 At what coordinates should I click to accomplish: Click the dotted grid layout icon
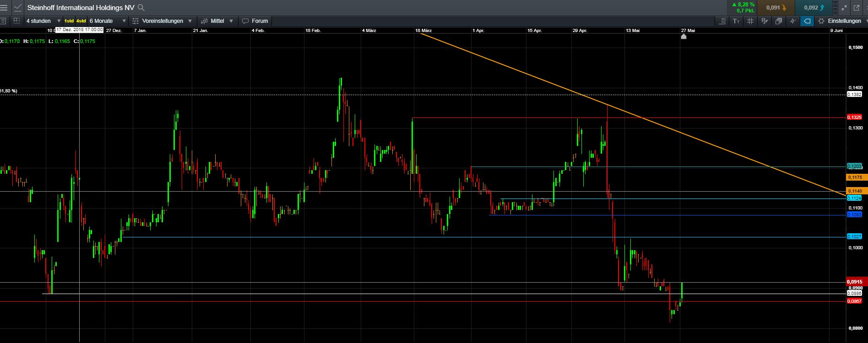point(16,21)
